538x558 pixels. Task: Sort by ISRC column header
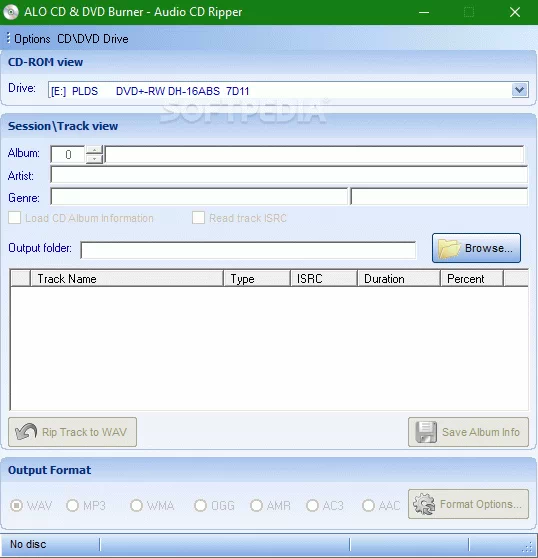coord(324,278)
